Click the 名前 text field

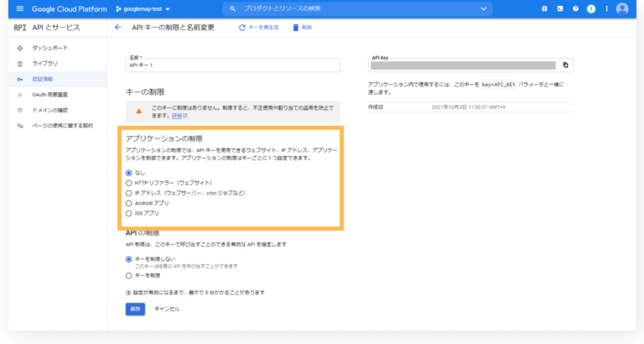(232, 65)
